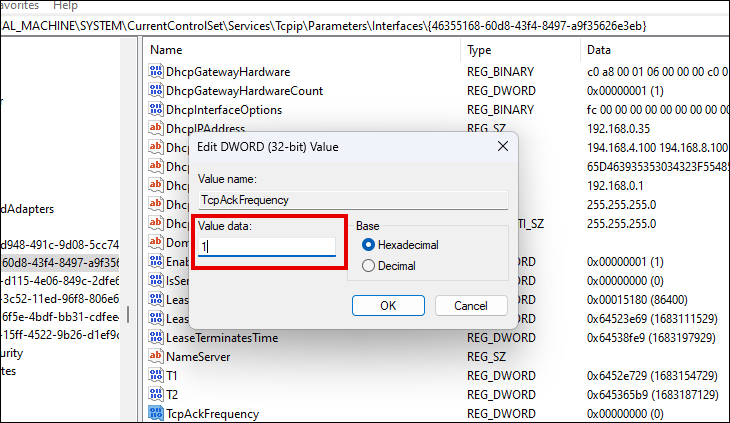Select the tree key ending d948-491c-9d08-5cc74
This screenshot has height=423, width=730.
60,244
